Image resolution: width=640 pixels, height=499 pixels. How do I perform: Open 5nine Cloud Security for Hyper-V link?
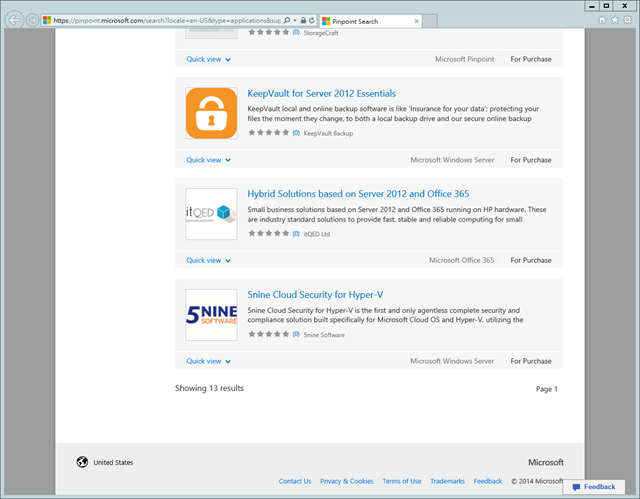[315, 295]
